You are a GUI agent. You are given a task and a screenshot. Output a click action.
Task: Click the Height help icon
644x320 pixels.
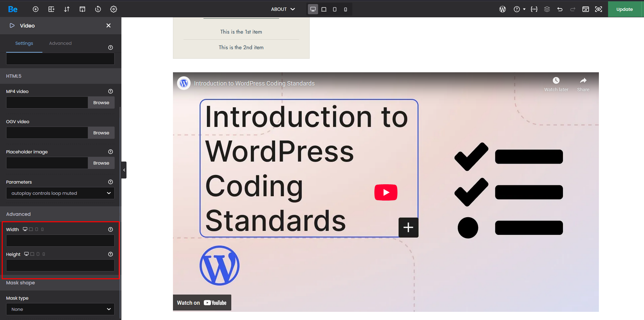111,254
